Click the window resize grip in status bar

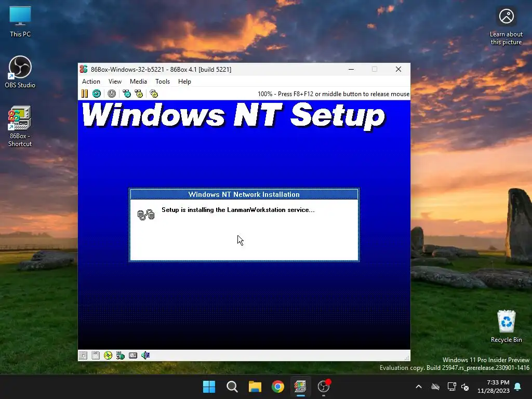coord(407,357)
